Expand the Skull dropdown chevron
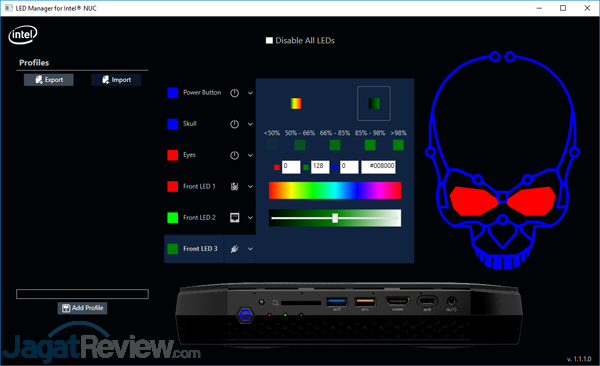Image resolution: width=600 pixels, height=366 pixels. click(250, 124)
